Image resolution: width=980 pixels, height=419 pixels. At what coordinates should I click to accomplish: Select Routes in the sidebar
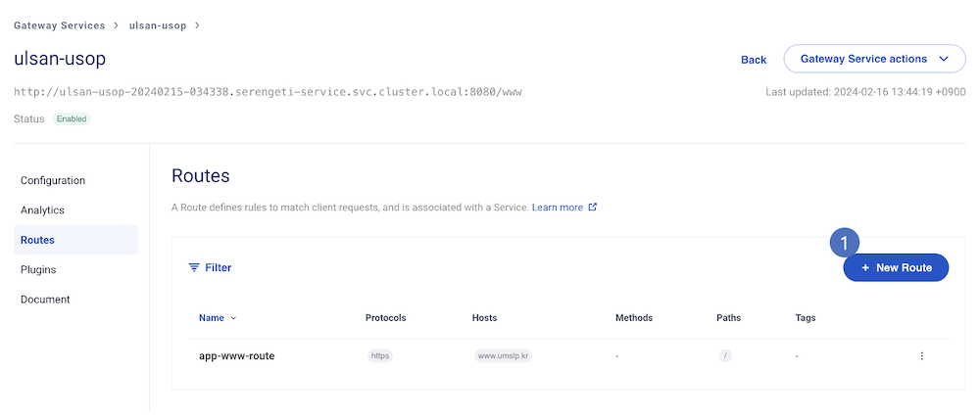pos(37,240)
